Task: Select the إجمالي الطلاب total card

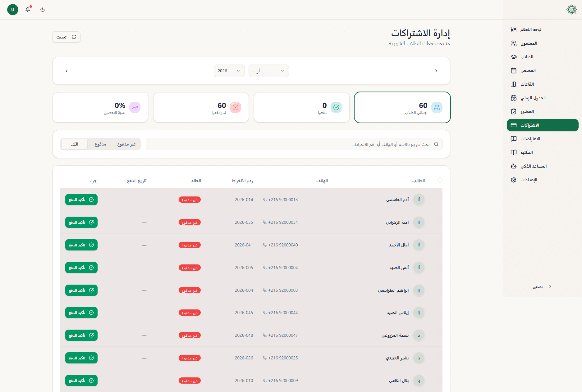Action: pos(402,107)
